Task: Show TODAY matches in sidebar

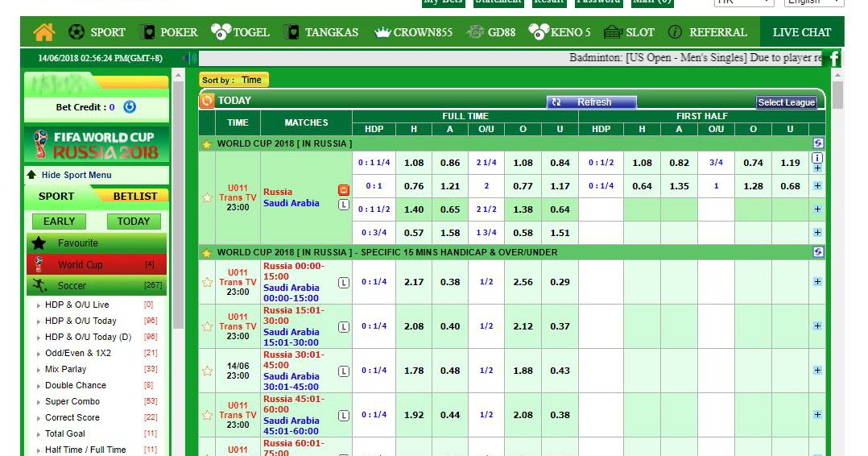Action: click(134, 222)
